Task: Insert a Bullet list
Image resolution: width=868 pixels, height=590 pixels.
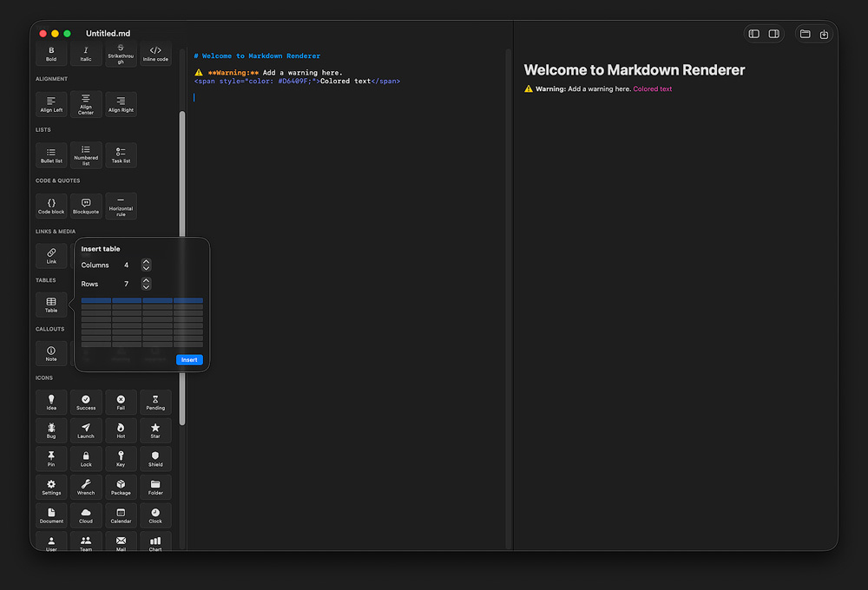Action: click(x=51, y=155)
